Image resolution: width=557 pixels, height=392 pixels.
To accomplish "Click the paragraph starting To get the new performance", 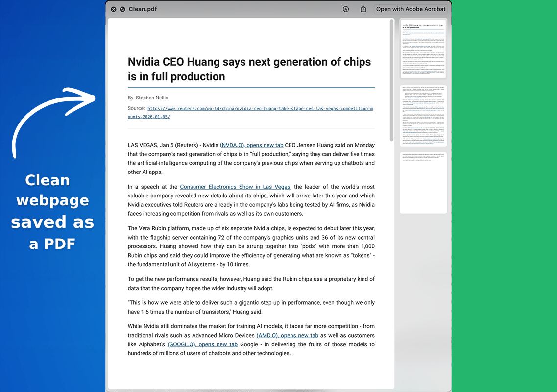I will (x=251, y=284).
